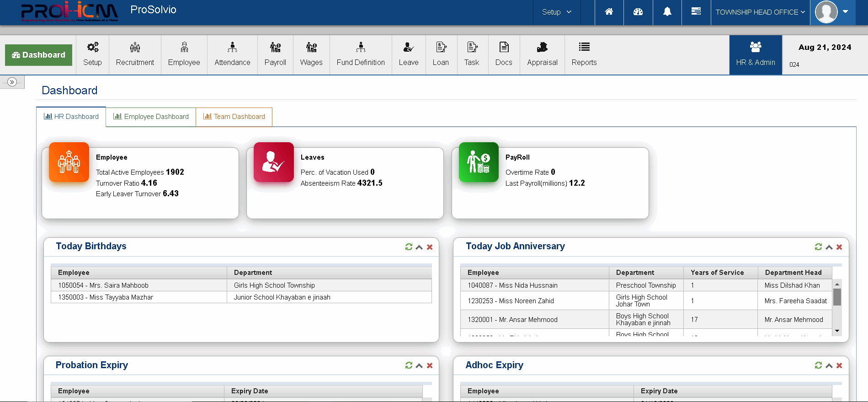Open the Fund Definition module
868x402 pixels.
tap(361, 54)
